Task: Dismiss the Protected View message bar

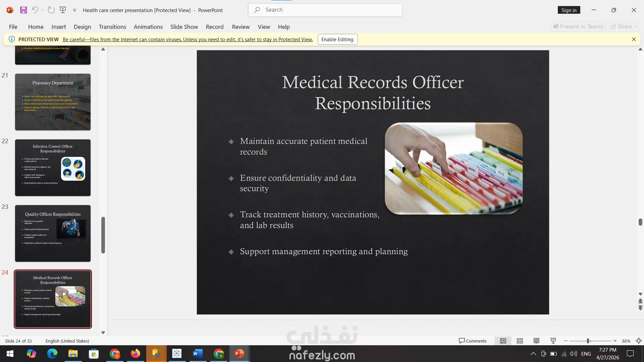Action: coord(634,39)
